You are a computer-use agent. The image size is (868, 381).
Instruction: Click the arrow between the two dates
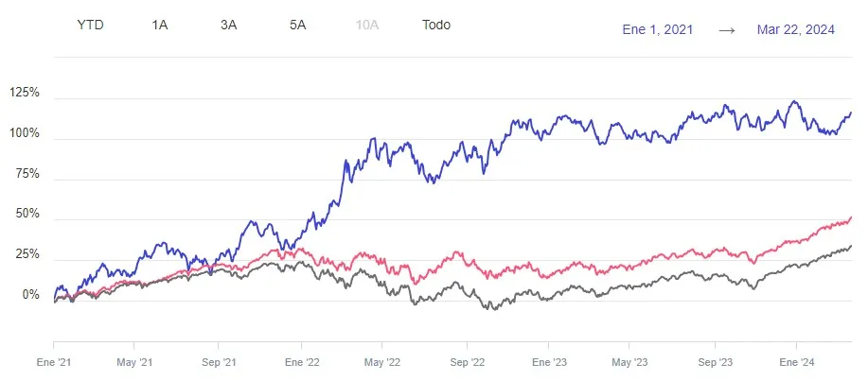(x=727, y=29)
